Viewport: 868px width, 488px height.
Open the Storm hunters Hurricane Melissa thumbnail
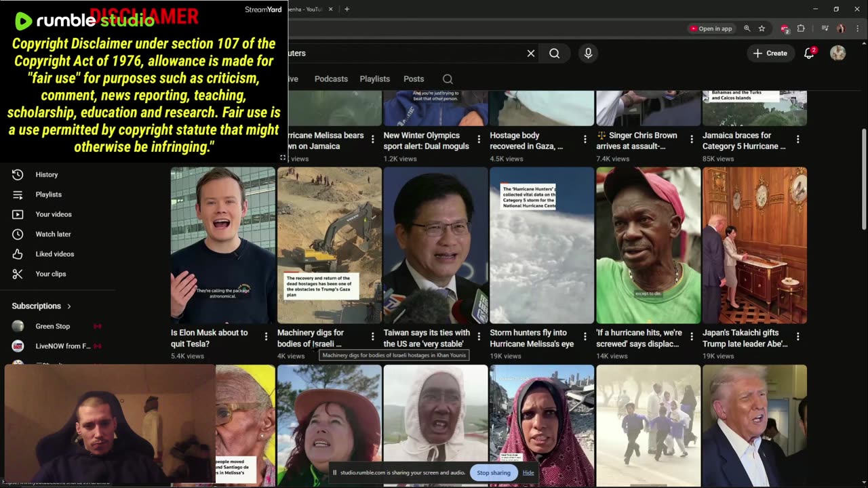(541, 245)
